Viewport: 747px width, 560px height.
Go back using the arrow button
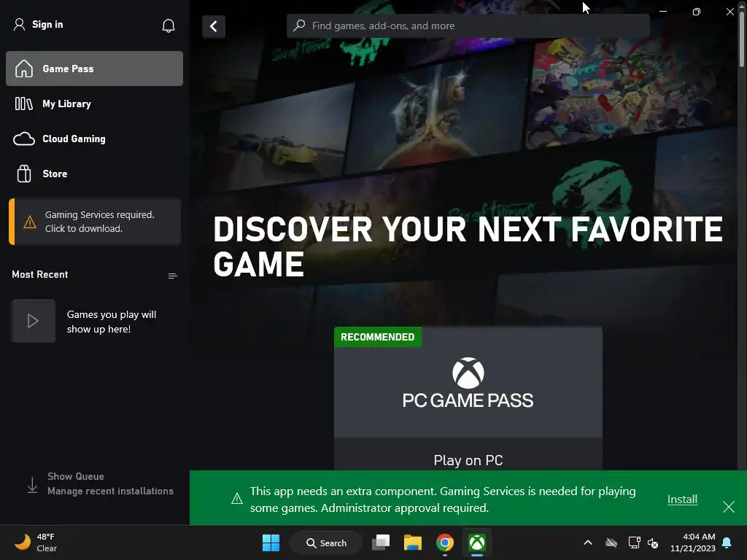pos(214,26)
